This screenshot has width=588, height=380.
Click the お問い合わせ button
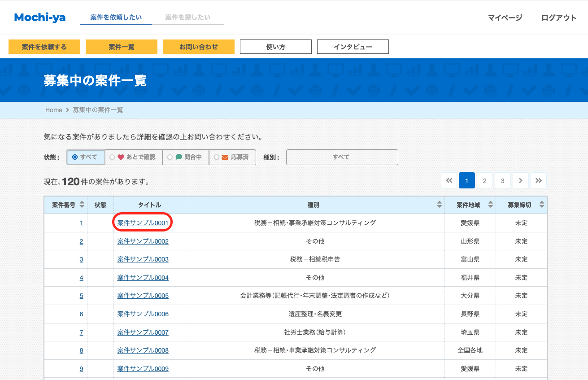199,47
